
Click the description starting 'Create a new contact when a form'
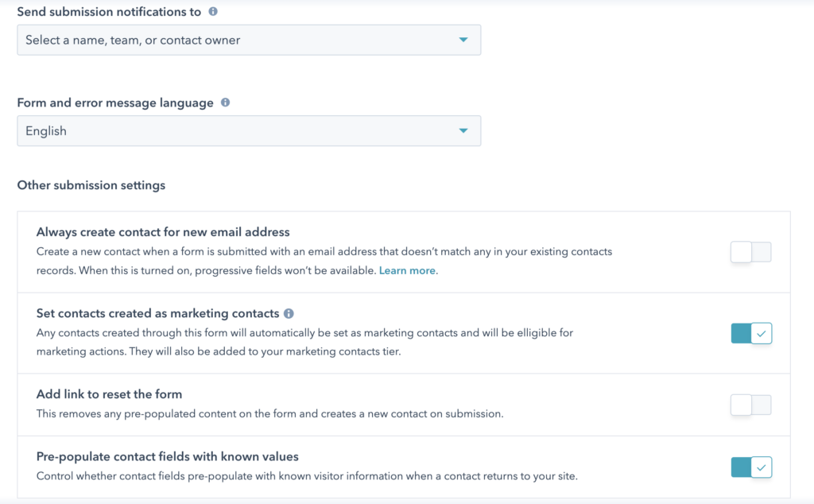[x=324, y=261]
